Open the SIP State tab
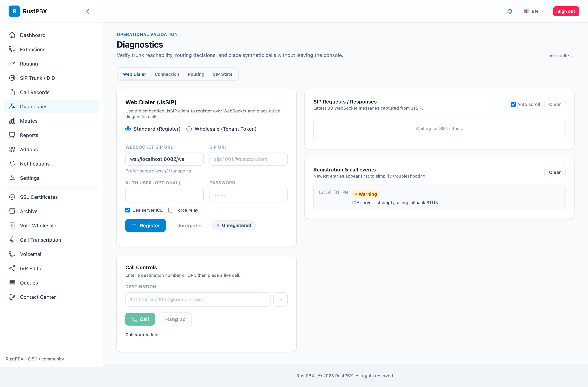This screenshot has height=387, width=588. click(223, 74)
